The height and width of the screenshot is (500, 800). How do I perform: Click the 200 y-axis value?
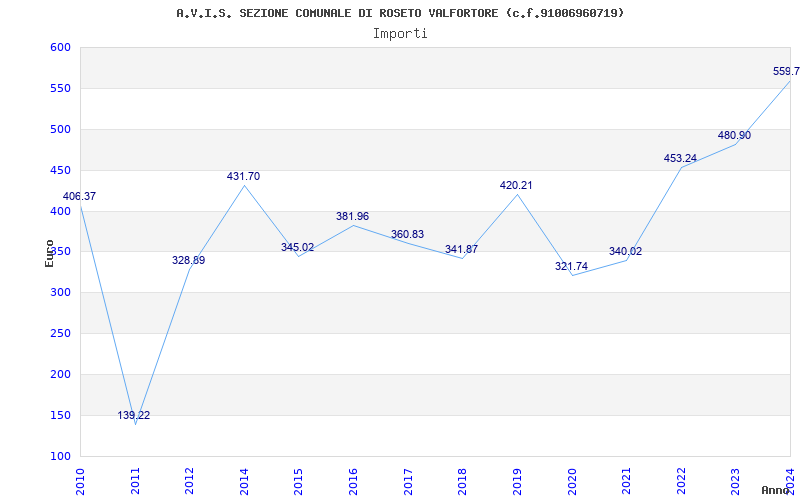point(60,374)
